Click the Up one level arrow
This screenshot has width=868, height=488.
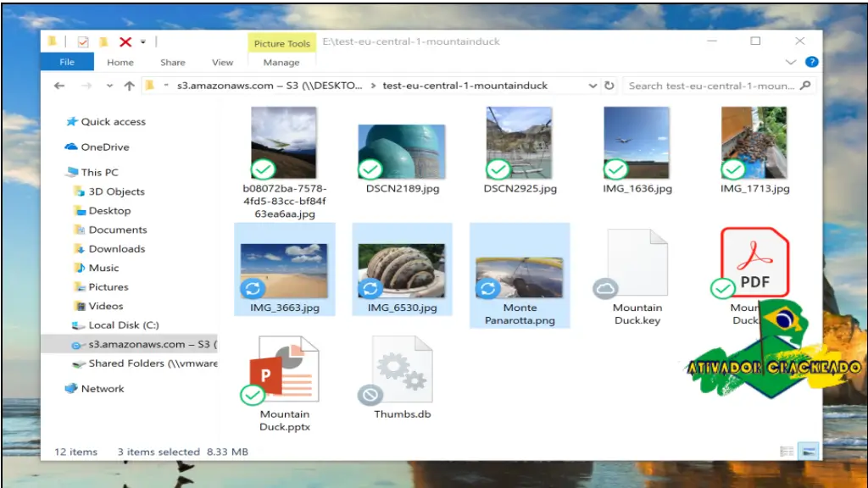pos(129,86)
